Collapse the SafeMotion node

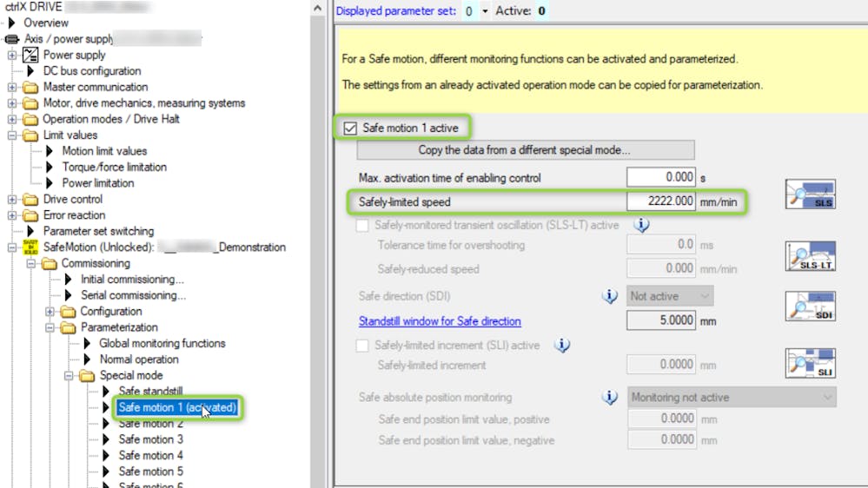coord(11,247)
